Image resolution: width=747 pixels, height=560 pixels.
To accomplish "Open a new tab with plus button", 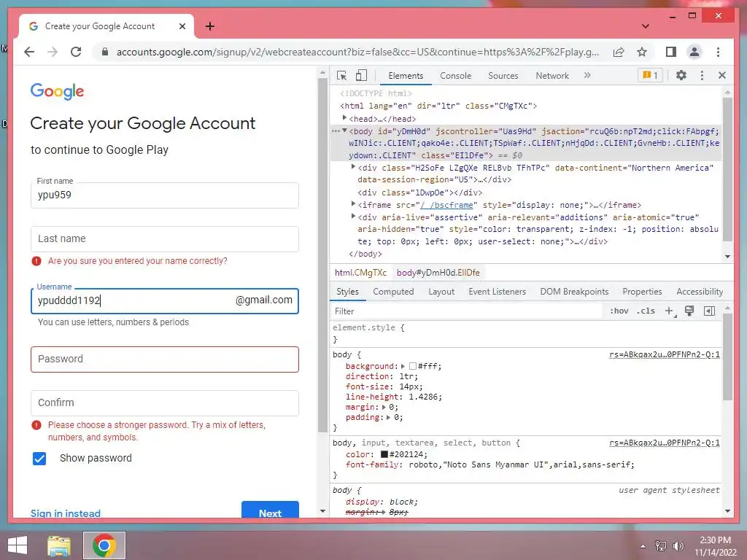I will point(210,26).
